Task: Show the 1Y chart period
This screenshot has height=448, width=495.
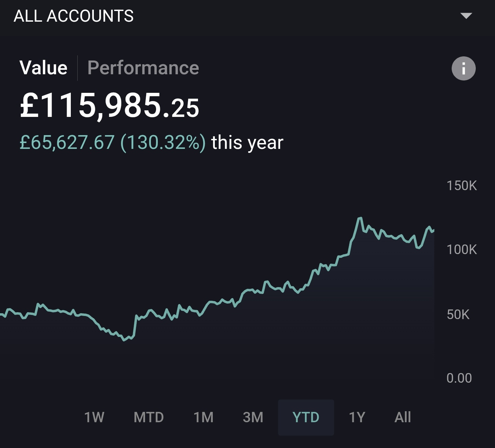Action: tap(357, 417)
